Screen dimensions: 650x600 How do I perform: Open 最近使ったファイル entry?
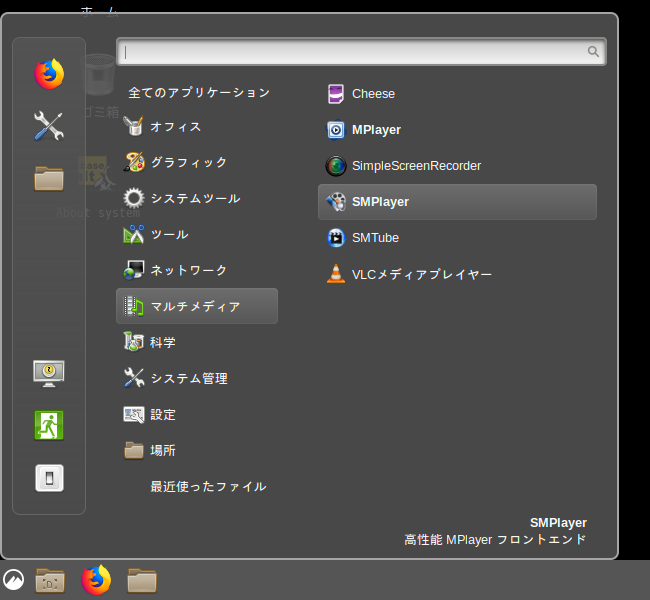[208, 486]
